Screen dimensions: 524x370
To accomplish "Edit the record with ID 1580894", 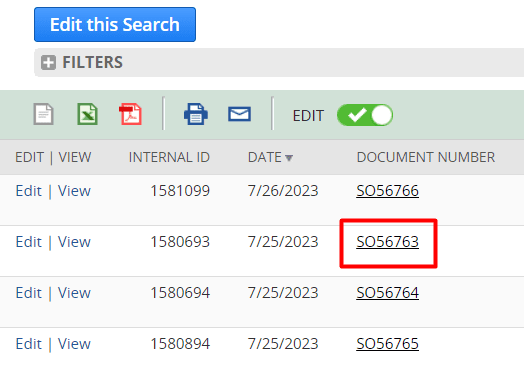I will point(29,344).
